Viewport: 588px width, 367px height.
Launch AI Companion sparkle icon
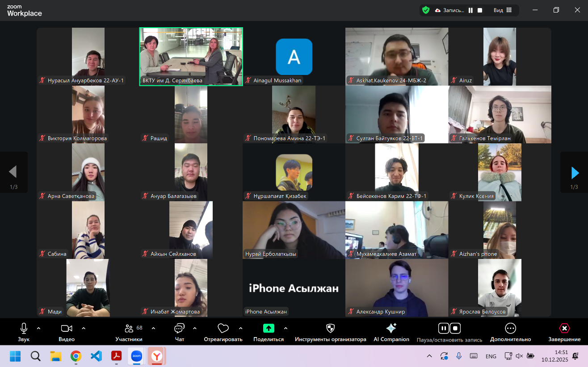tap(391, 329)
